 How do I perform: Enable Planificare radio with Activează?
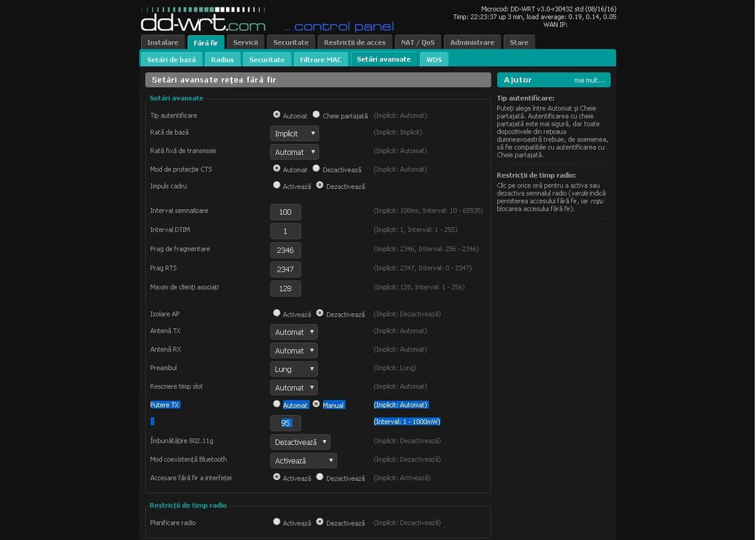pyautogui.click(x=277, y=522)
